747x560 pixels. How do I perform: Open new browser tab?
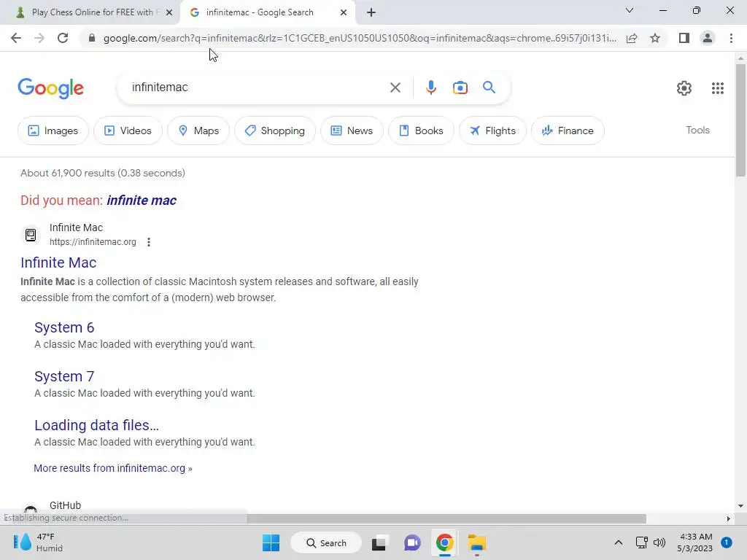point(371,12)
